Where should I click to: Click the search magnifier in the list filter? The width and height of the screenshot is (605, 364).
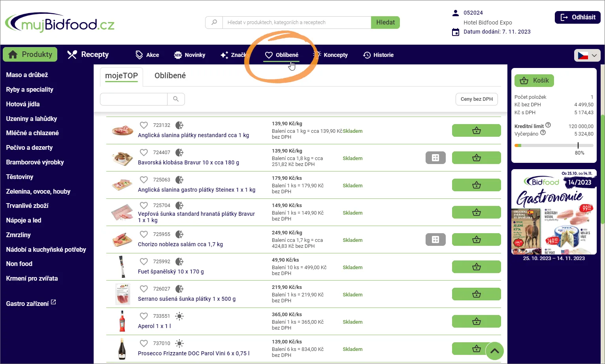click(176, 99)
